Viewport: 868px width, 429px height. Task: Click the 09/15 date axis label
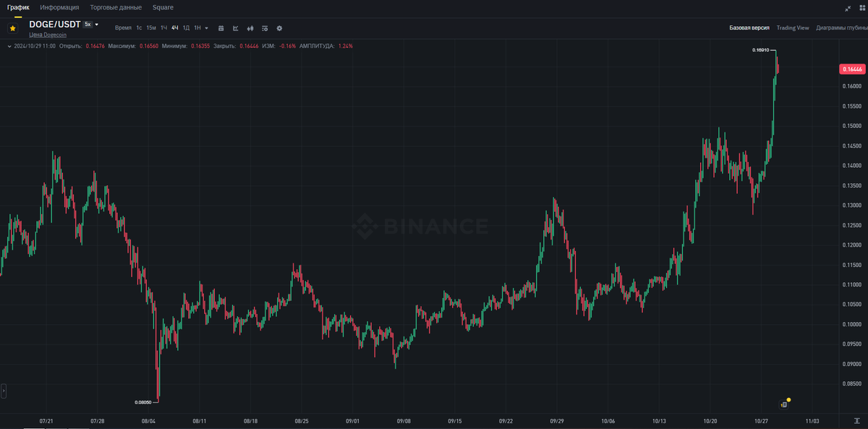tap(455, 420)
